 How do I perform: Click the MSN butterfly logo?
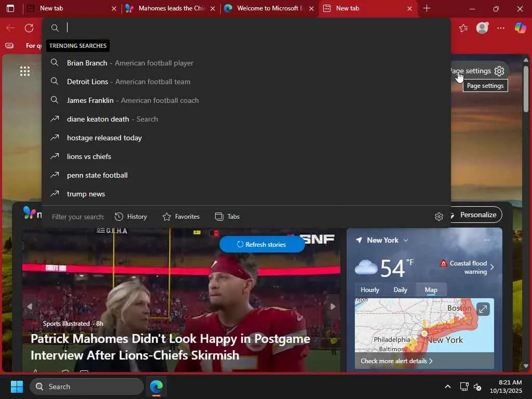[x=30, y=212]
